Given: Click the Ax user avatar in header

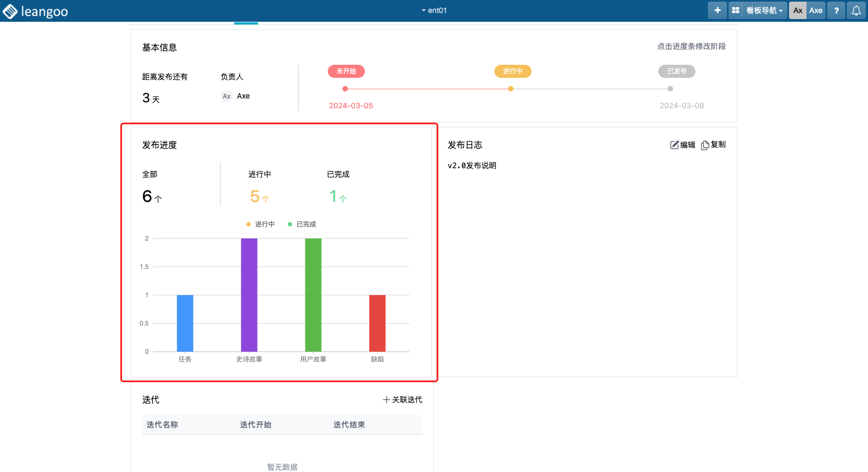Looking at the screenshot, I should pos(798,10).
